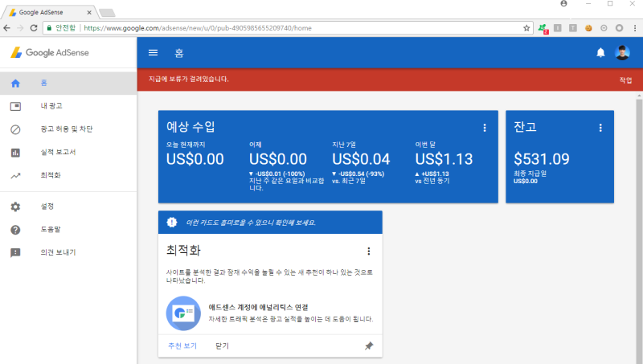Open a new browser tab
This screenshot has width=643, height=364.
[x=107, y=13]
